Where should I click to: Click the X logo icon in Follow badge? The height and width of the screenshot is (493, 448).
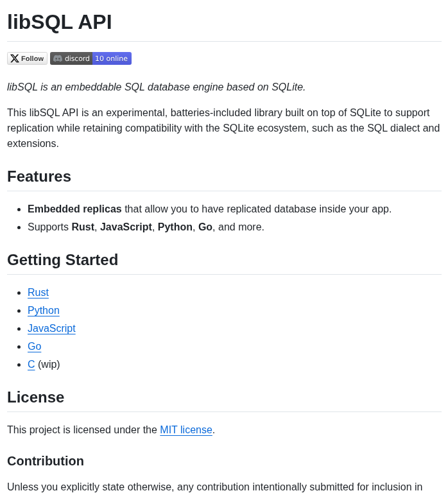click(15, 58)
